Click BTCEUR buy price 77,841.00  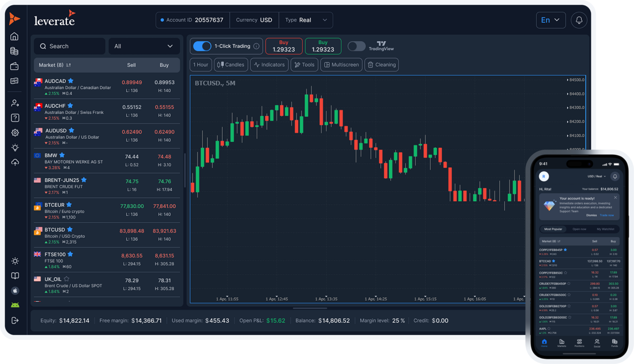164,206
